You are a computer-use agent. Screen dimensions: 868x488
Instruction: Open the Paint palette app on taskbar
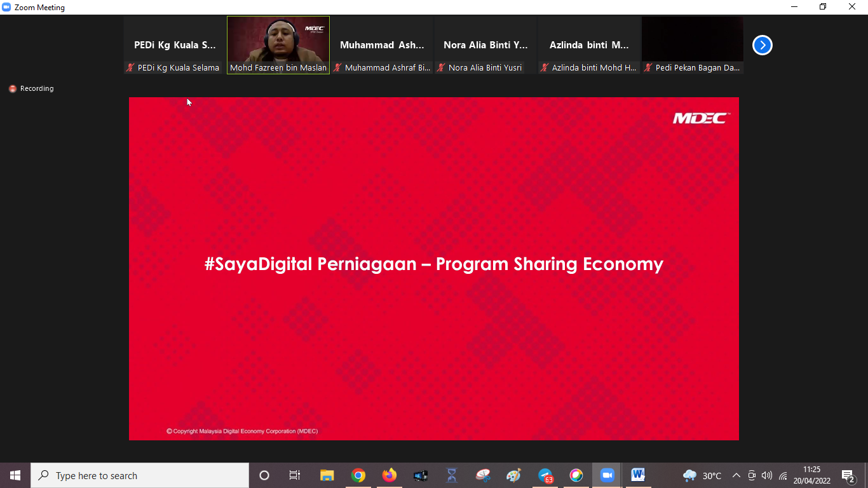click(514, 475)
